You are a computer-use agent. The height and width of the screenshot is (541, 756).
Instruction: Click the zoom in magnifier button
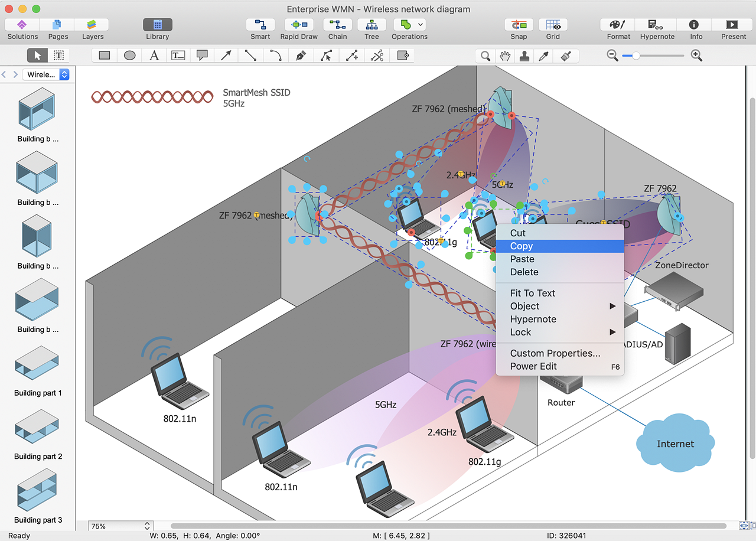pyautogui.click(x=697, y=56)
